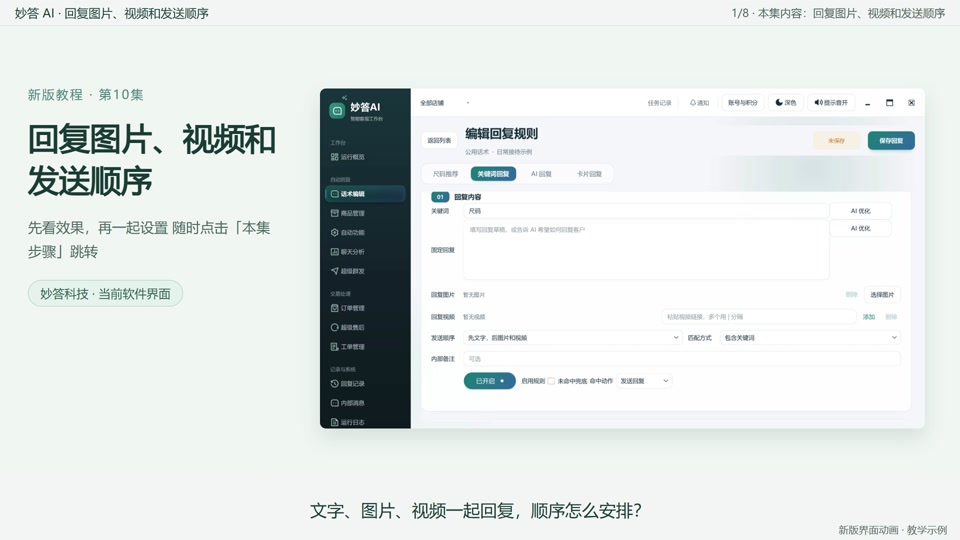Switch to dark mode with the 深色 moon icon
The width and height of the screenshot is (960, 540).
pos(779,102)
